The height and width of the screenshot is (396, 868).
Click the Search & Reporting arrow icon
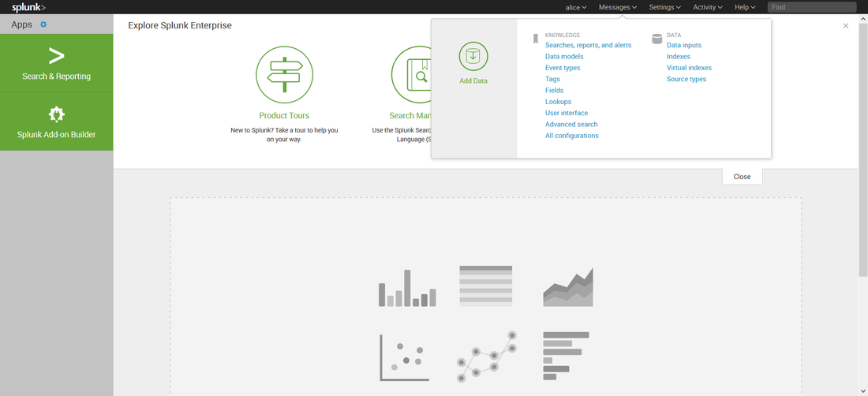point(56,56)
